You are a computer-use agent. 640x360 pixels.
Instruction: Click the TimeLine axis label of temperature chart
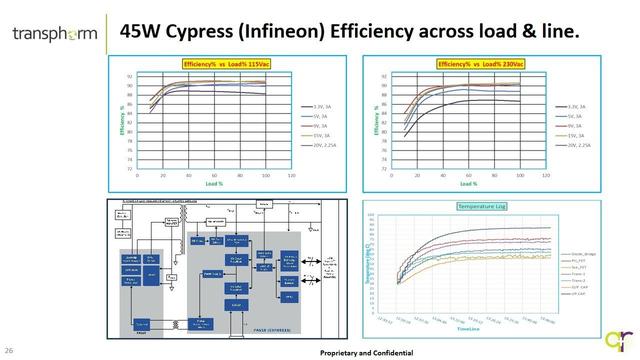point(468,329)
